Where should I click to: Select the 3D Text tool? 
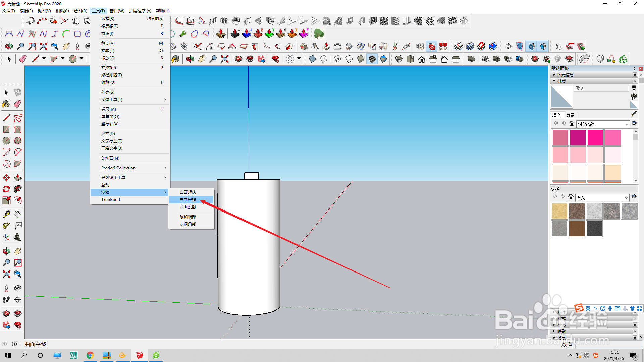coord(18,237)
